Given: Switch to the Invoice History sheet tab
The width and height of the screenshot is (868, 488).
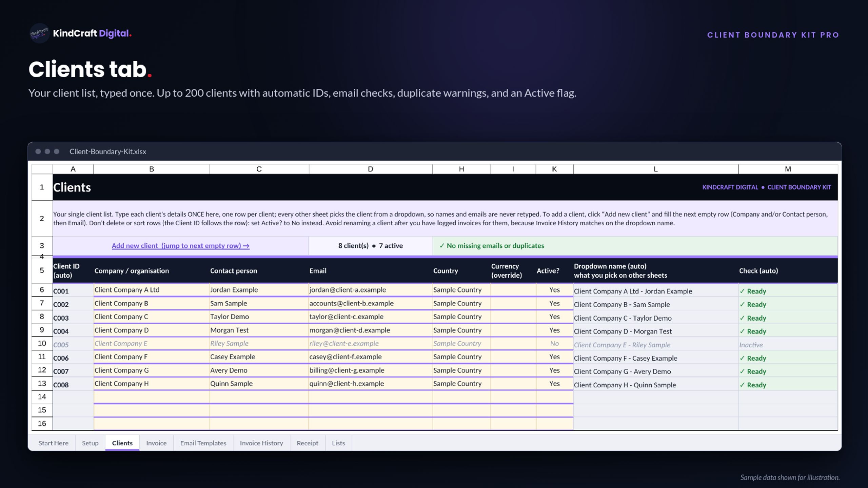Looking at the screenshot, I should (x=261, y=443).
